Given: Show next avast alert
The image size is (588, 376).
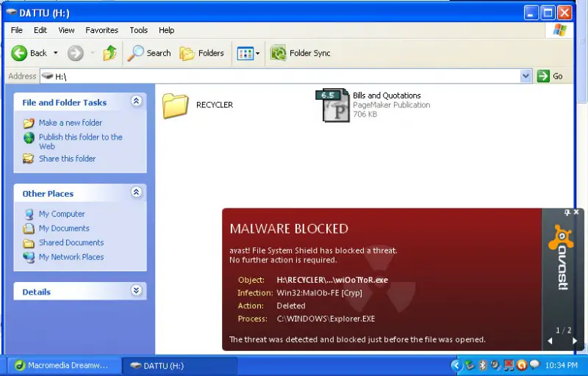Looking at the screenshot, I should point(575,341).
